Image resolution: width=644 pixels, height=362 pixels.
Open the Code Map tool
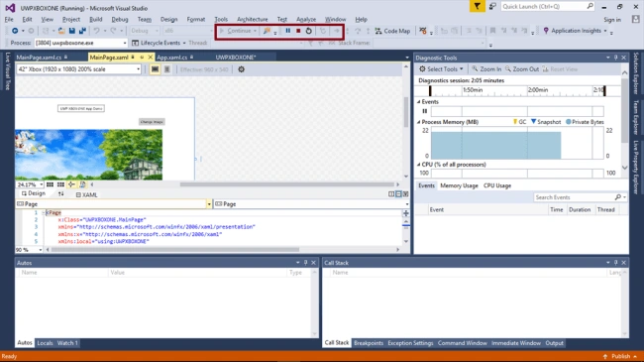393,31
